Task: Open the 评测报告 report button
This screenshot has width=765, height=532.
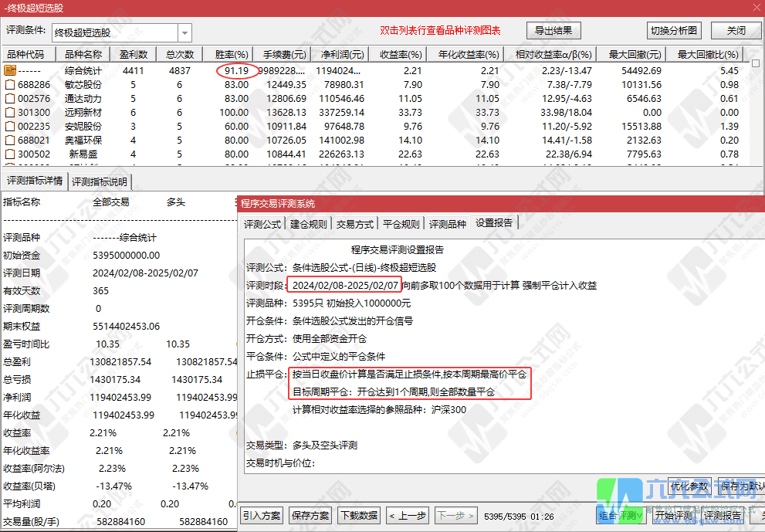Action: pos(723,515)
